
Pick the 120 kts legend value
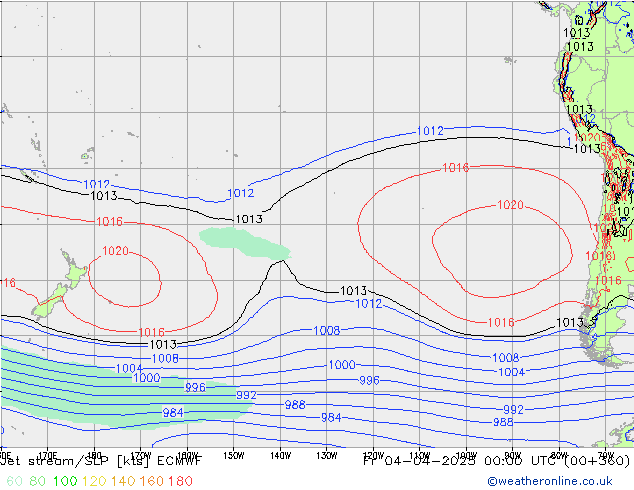pos(94,481)
